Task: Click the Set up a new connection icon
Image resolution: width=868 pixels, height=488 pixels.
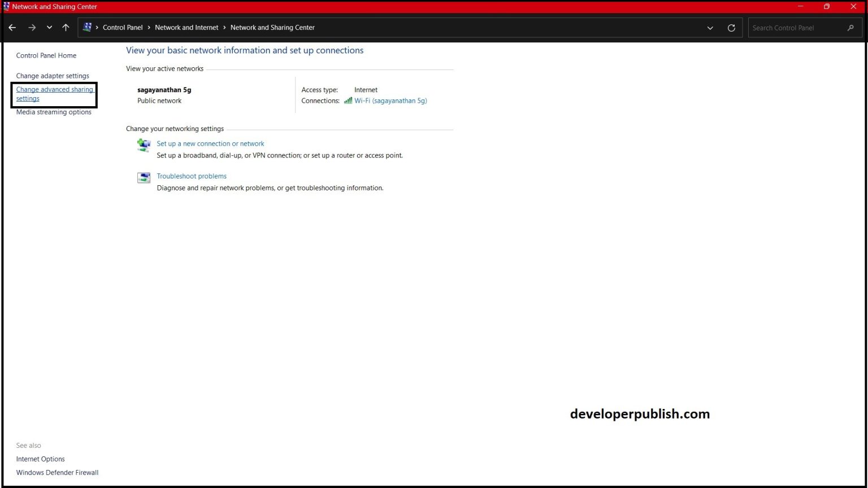Action: [144, 145]
